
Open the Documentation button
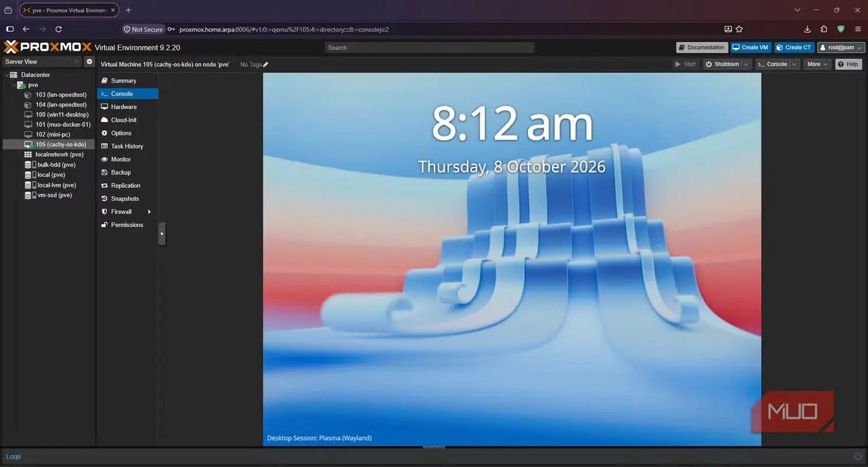pyautogui.click(x=701, y=48)
